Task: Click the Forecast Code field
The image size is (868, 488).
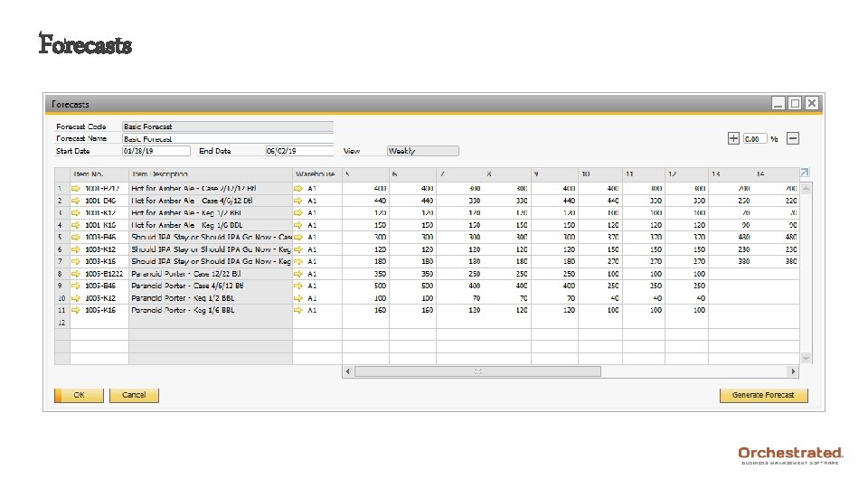Action: 228,127
